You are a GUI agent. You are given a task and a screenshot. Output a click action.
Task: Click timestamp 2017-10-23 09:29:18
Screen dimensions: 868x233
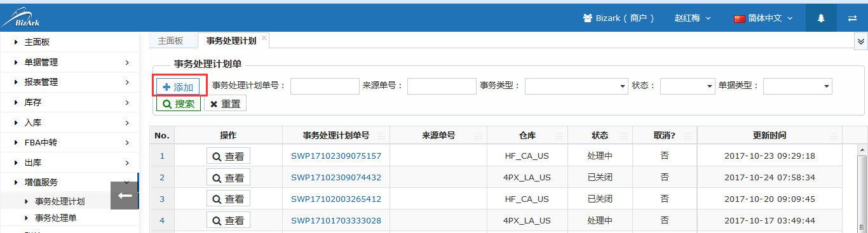770,156
